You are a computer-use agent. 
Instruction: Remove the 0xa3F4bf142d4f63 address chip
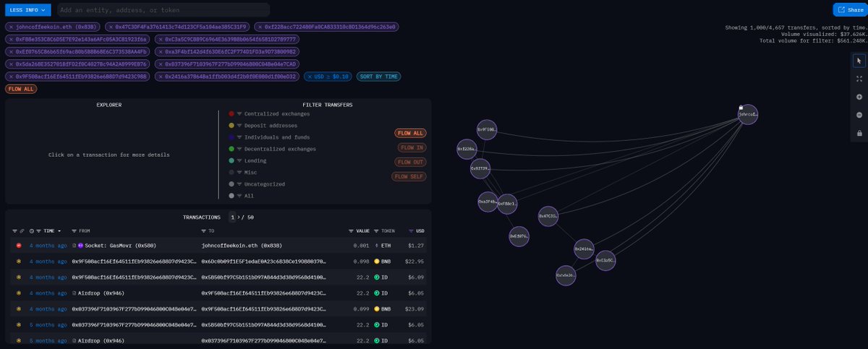160,51
